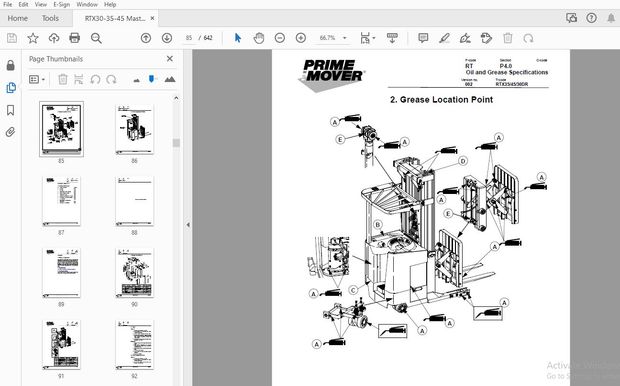Switch to the Home tab
The width and height of the screenshot is (620, 386).
[x=17, y=18]
